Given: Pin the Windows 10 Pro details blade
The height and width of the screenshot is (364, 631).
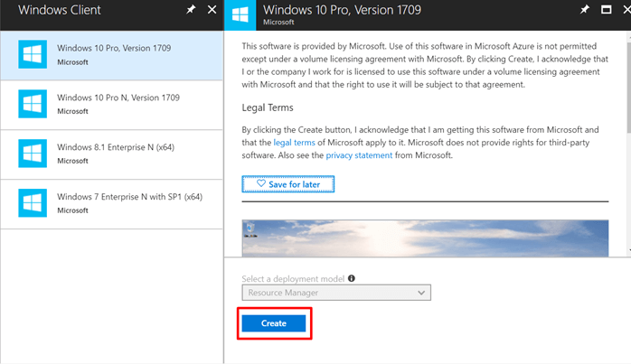Looking at the screenshot, I should coord(584,10).
